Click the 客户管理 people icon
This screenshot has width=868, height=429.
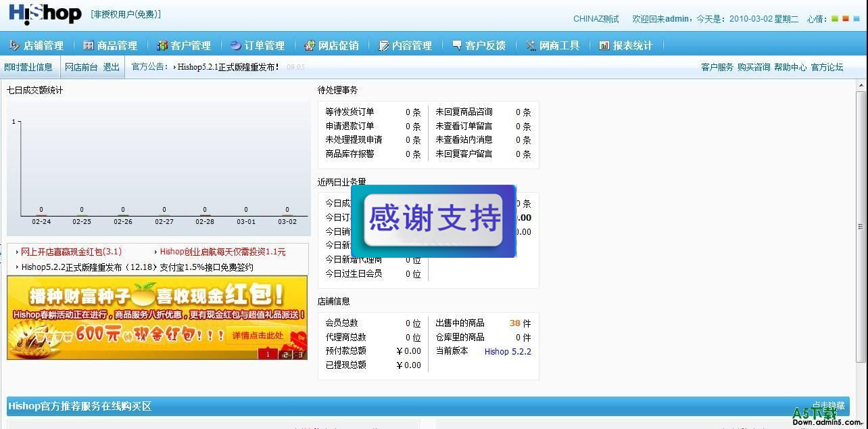162,45
